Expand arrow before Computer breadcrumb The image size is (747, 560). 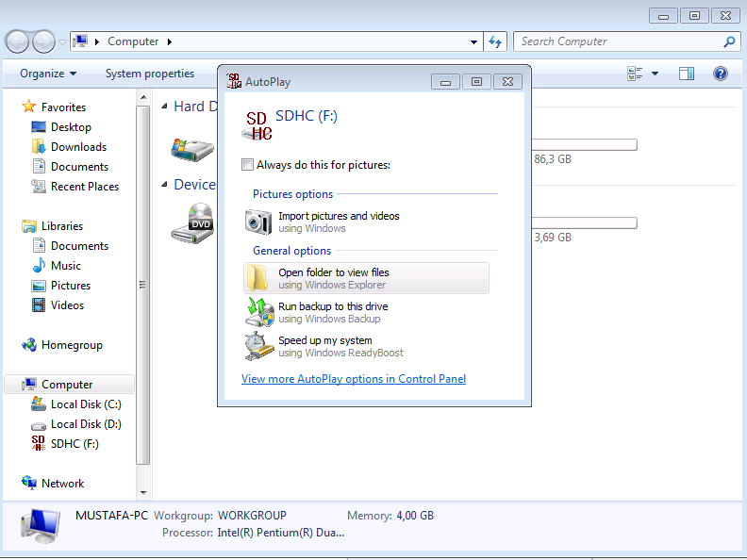97,41
